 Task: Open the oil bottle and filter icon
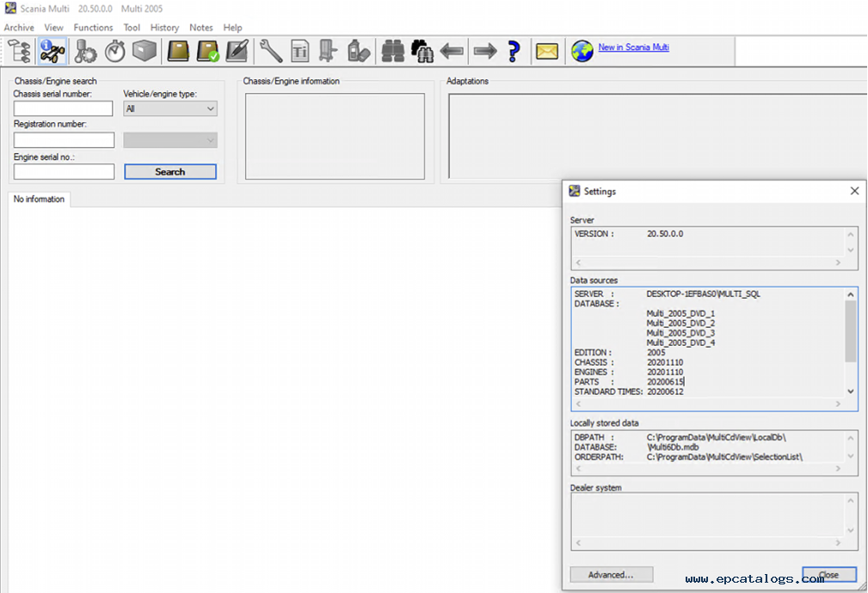358,52
